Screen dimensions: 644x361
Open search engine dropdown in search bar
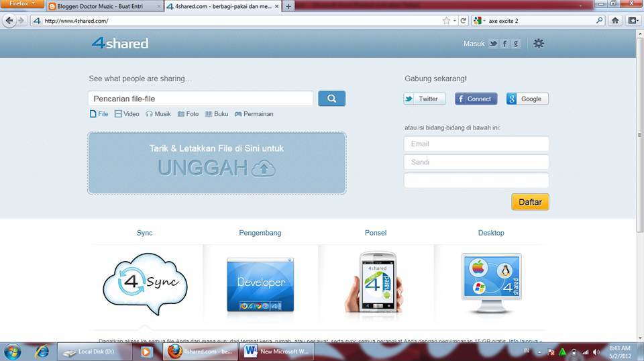point(479,21)
